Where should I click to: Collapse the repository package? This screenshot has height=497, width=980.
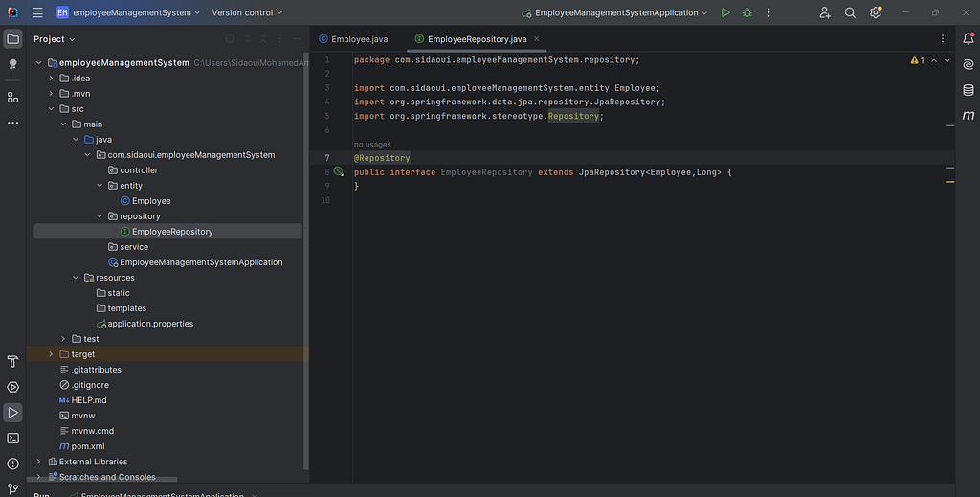100,215
